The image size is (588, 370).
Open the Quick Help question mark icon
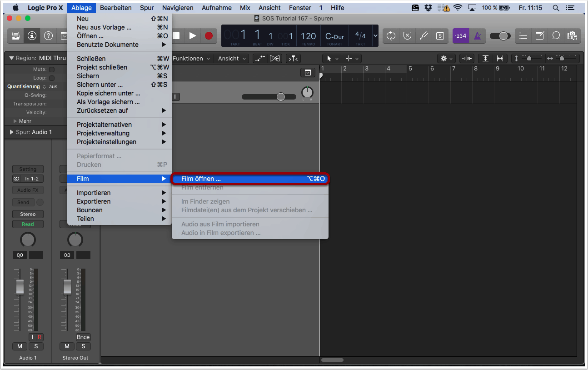(x=48, y=36)
